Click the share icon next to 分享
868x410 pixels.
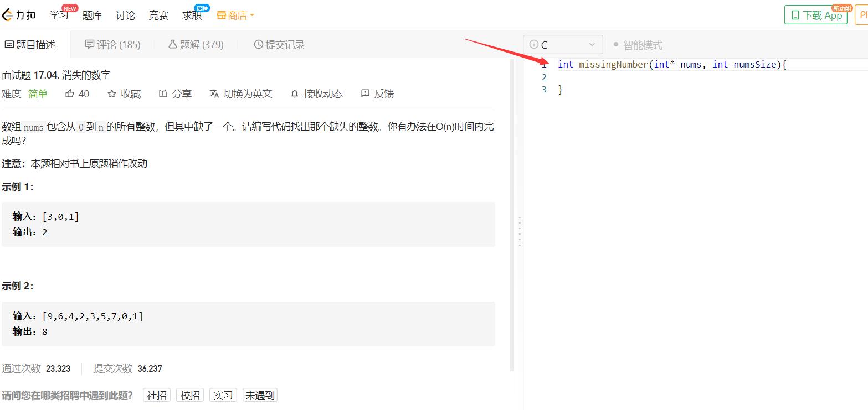tap(163, 94)
